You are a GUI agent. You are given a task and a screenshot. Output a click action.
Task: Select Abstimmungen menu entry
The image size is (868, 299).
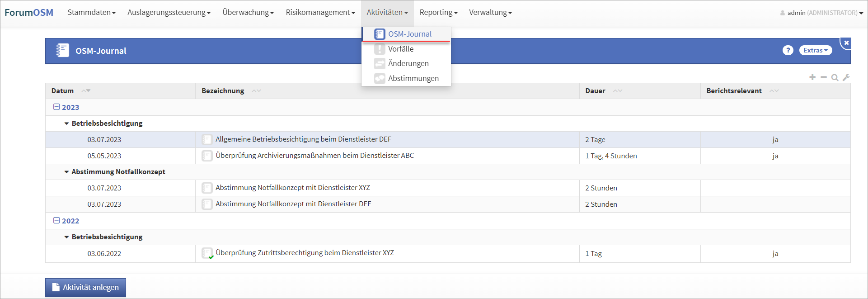[413, 78]
